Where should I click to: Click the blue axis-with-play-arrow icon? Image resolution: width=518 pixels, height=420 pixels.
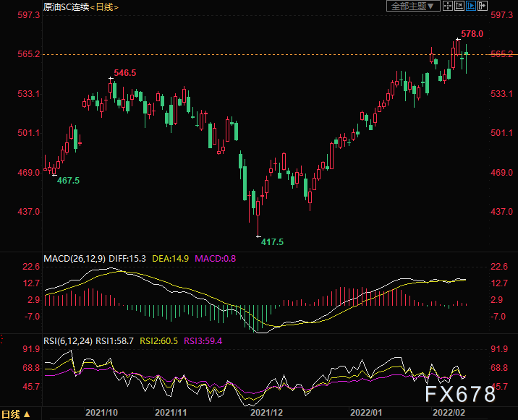pos(471,6)
